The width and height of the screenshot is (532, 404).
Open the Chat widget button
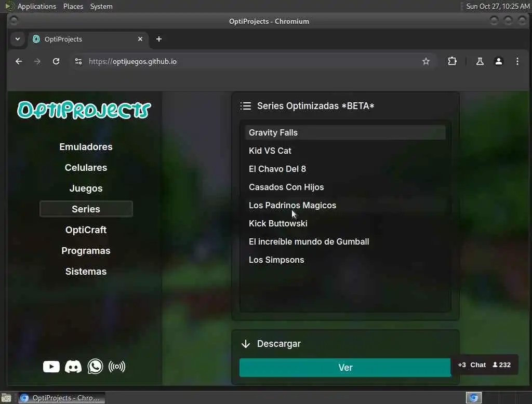pyautogui.click(x=478, y=365)
